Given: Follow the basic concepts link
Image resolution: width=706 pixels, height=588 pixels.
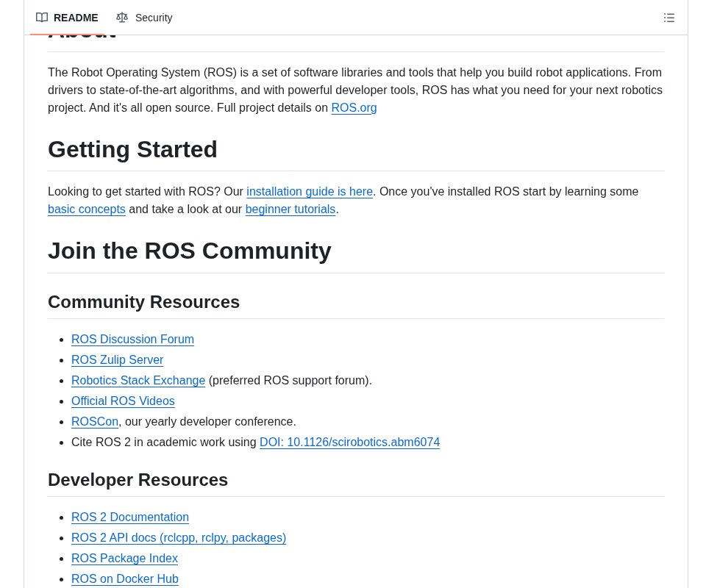Looking at the screenshot, I should 87,209.
